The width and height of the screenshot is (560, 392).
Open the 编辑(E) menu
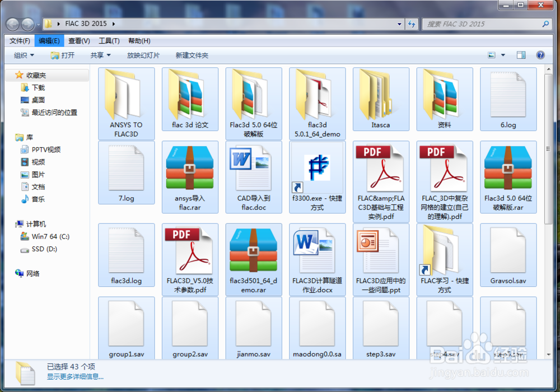pyautogui.click(x=49, y=41)
